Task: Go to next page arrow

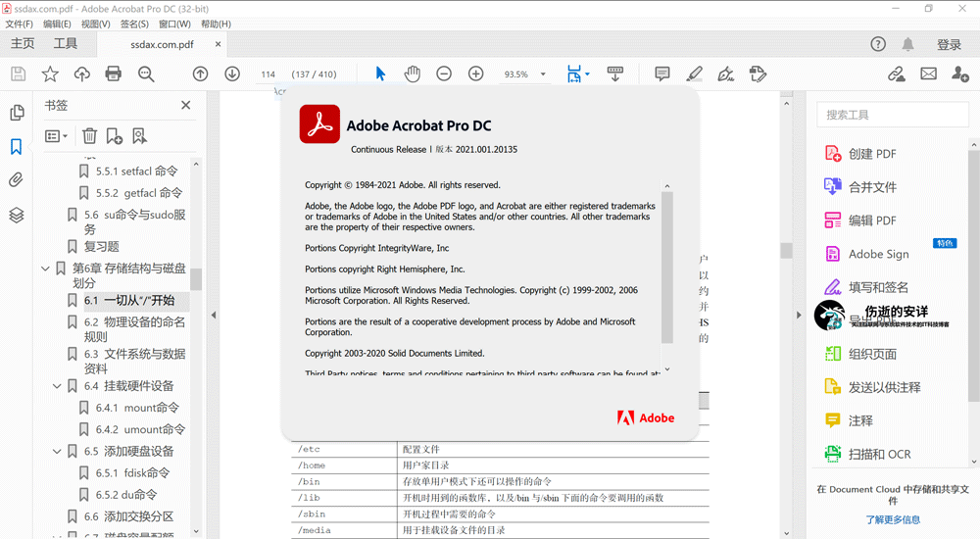Action: point(232,73)
